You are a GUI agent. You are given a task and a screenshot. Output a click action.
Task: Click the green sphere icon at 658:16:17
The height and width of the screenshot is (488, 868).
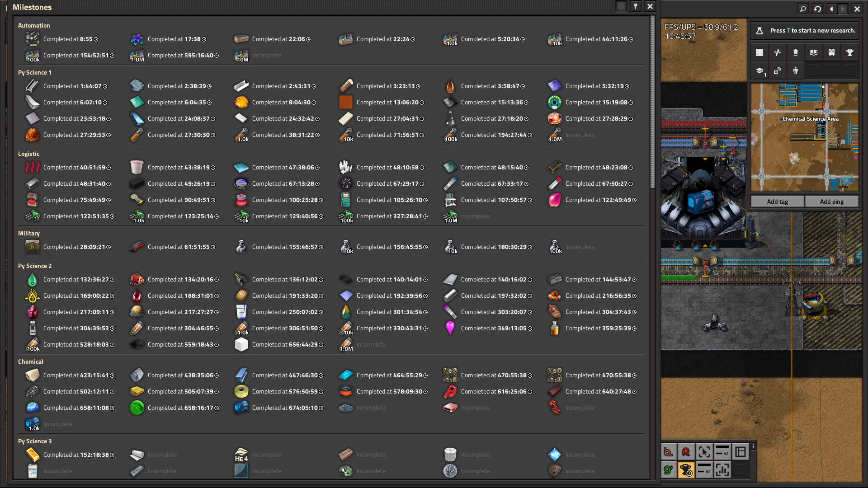pos(137,408)
